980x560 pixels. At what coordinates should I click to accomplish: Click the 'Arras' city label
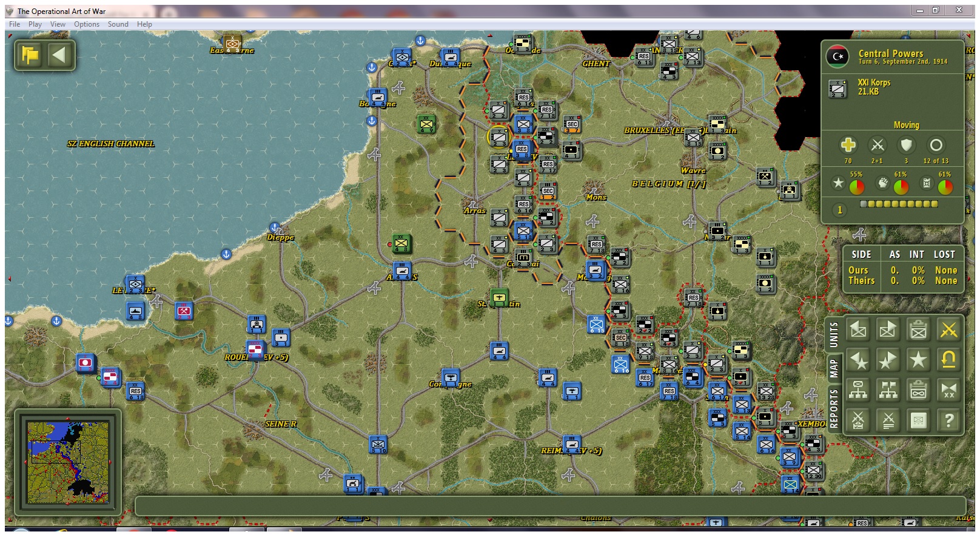(475, 211)
